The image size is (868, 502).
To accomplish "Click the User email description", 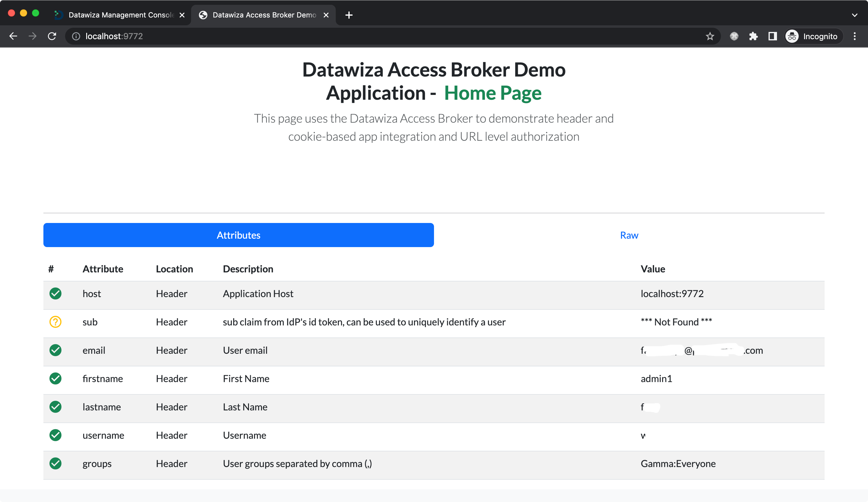I will [x=245, y=350].
